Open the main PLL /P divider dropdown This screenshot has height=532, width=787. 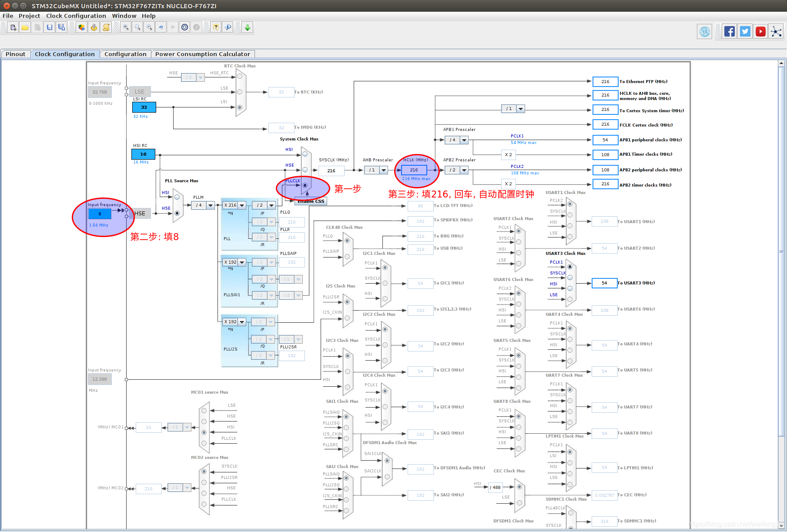pyautogui.click(x=271, y=205)
